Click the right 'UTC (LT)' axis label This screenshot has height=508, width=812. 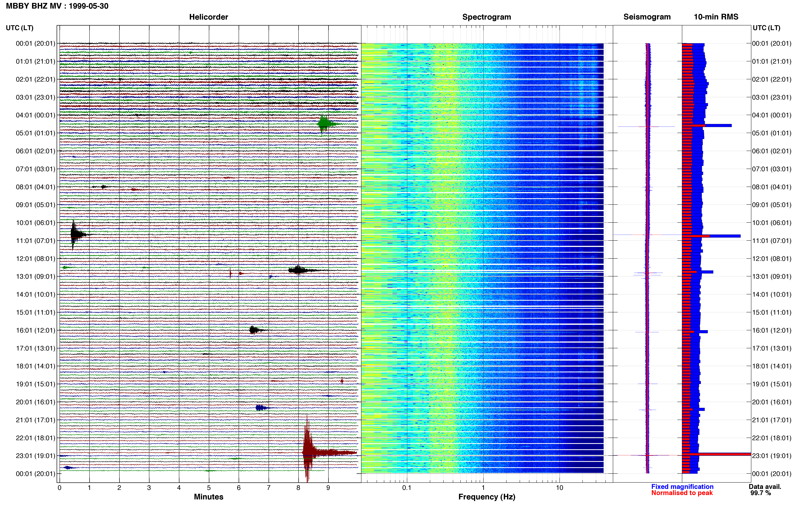(x=766, y=28)
